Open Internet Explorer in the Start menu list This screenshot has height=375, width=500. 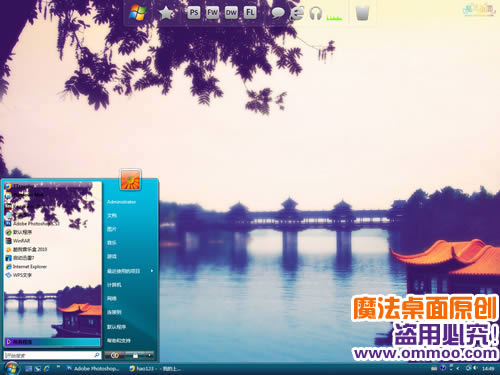(x=26, y=267)
